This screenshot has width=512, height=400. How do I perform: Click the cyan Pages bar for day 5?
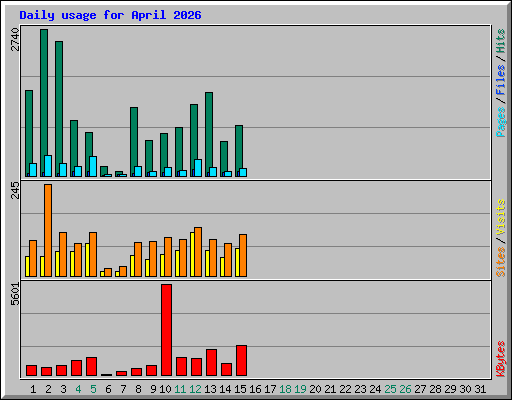pos(93,166)
